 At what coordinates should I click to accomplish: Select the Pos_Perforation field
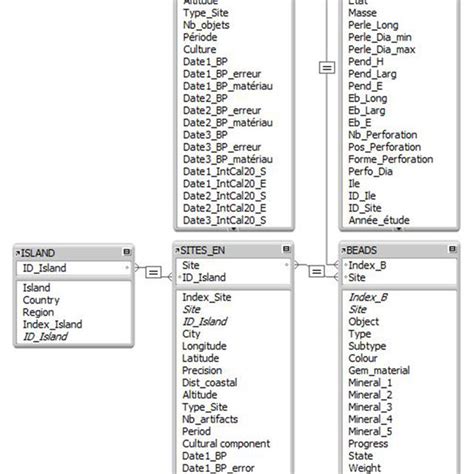(384, 147)
